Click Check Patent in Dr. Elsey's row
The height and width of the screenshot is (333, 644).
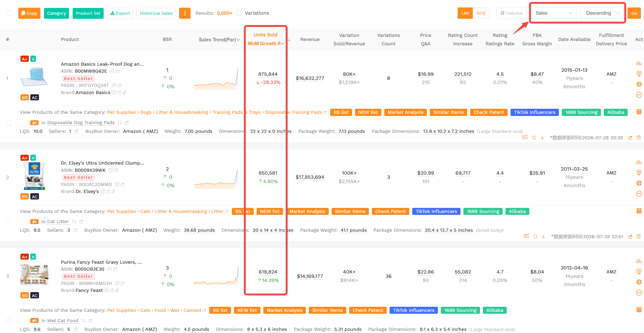[390, 211]
